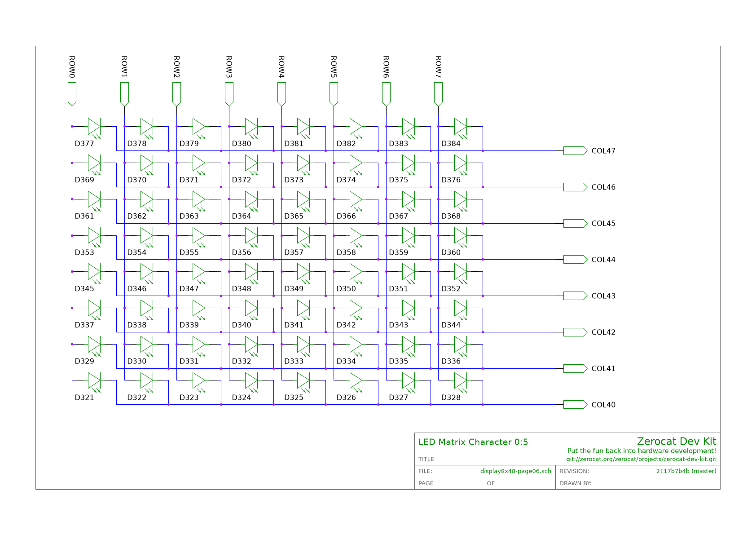Select the ROW6 input port symbol
The image size is (756, 535).
pyautogui.click(x=386, y=94)
